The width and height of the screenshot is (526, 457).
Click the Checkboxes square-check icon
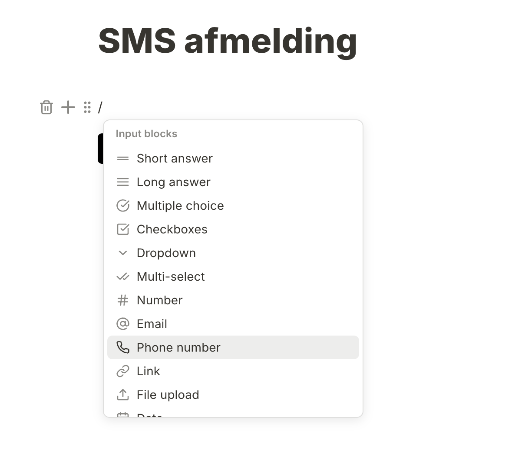pyautogui.click(x=123, y=230)
